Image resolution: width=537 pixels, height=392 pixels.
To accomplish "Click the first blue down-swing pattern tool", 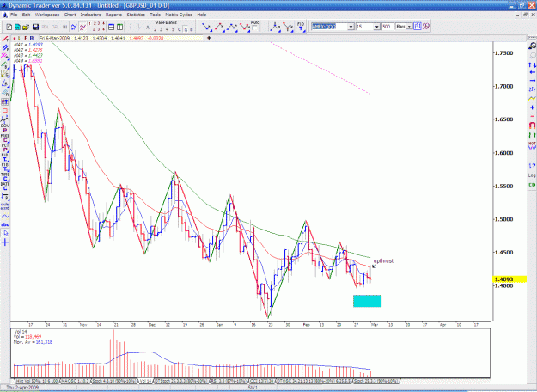I will (x=206, y=27).
